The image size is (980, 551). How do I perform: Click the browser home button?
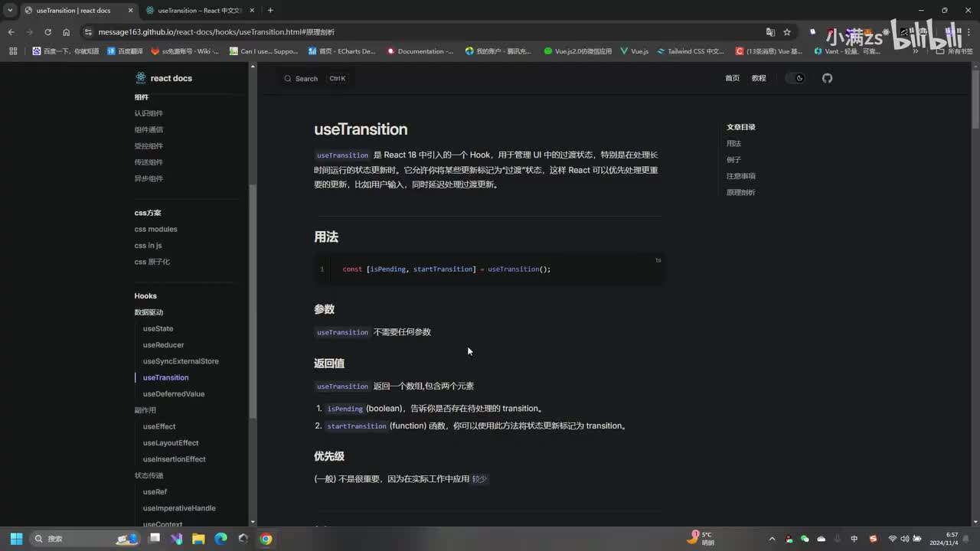coord(66,32)
